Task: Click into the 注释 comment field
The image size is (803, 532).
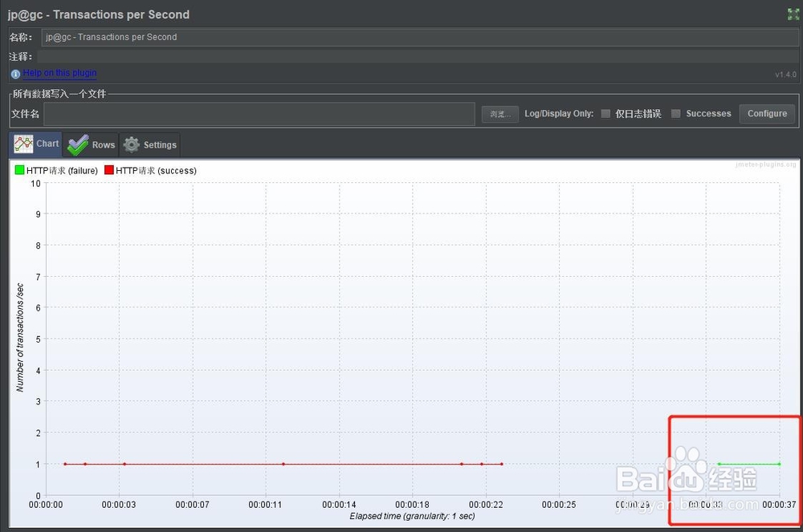Action: (x=418, y=56)
